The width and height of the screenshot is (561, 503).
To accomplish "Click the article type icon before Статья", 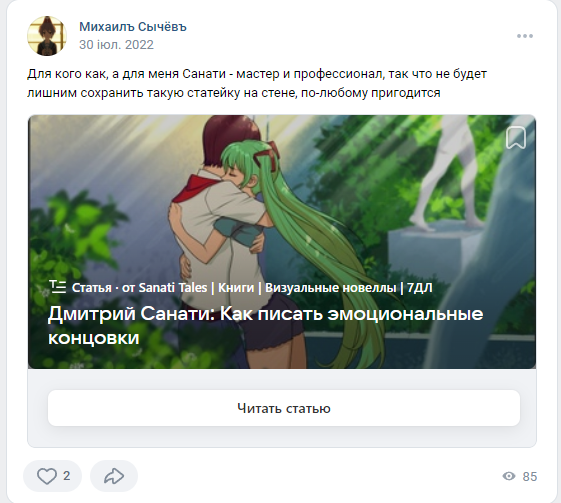I will point(58,287).
